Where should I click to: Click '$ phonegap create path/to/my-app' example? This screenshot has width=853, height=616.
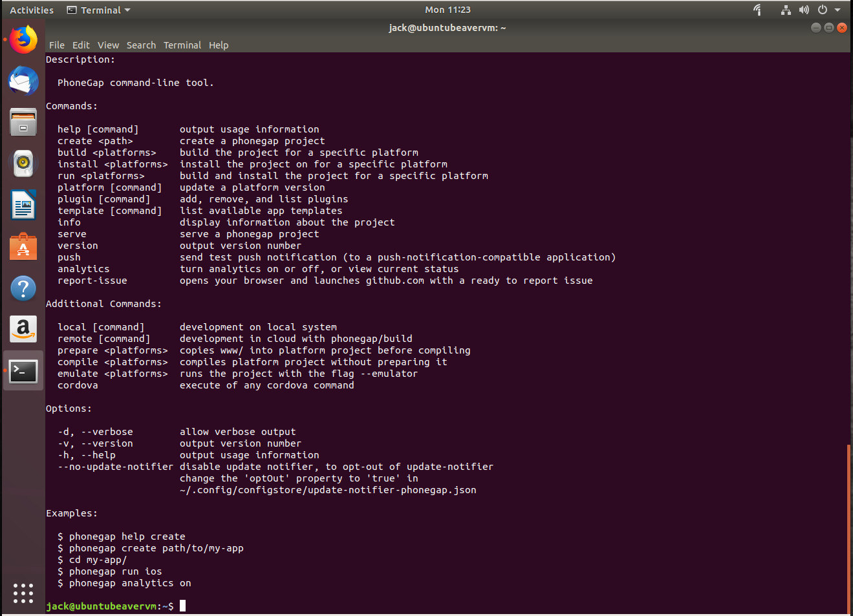(150, 548)
